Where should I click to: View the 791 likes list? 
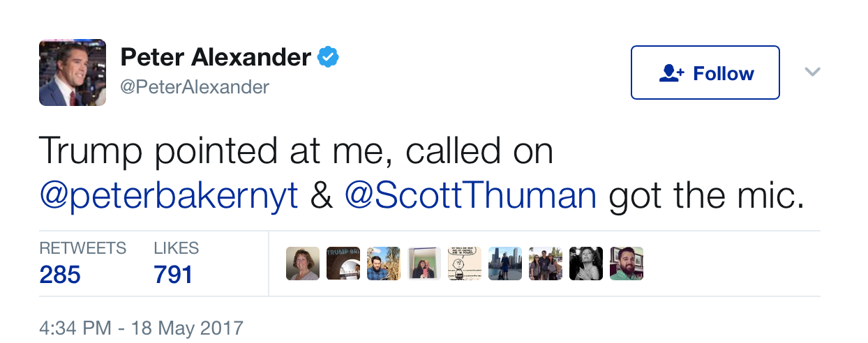(x=176, y=263)
